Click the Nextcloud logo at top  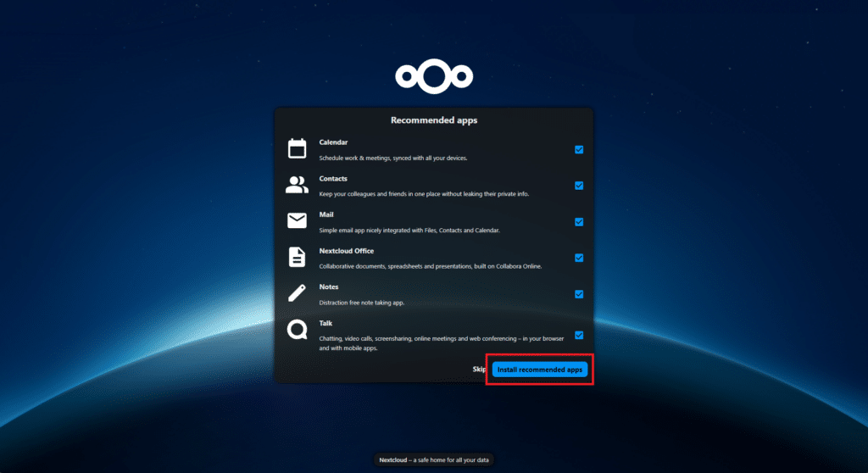(x=433, y=75)
